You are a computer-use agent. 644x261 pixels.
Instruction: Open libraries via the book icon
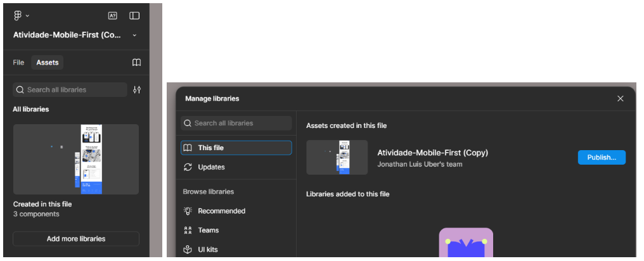136,62
